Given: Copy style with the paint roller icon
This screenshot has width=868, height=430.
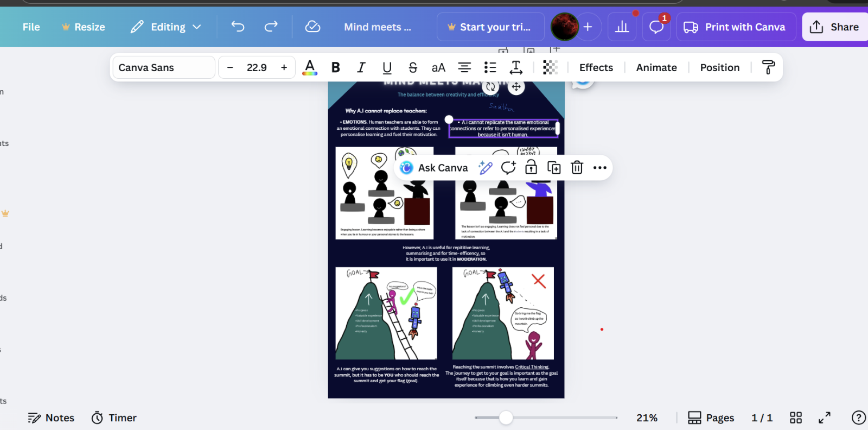Looking at the screenshot, I should pos(768,67).
